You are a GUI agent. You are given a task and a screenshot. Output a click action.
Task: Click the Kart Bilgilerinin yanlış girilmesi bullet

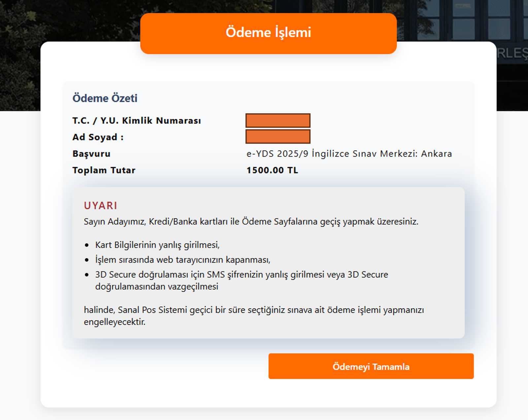click(x=157, y=245)
